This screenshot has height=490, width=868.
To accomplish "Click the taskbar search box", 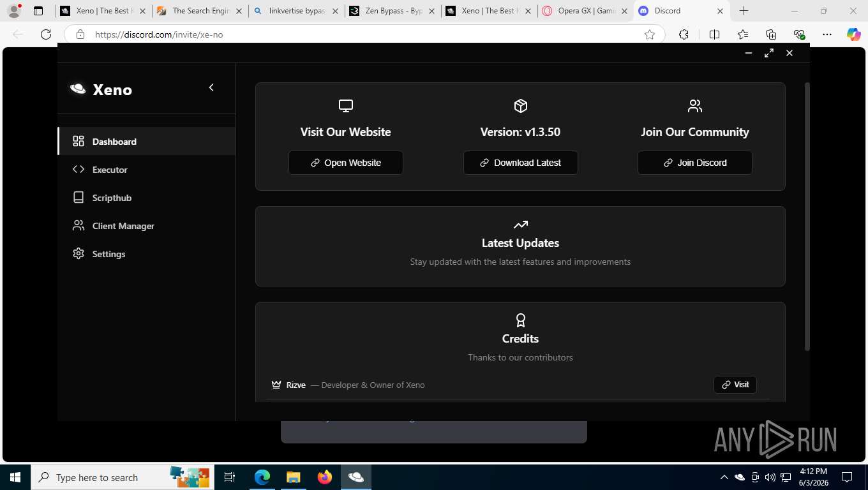I will [123, 477].
